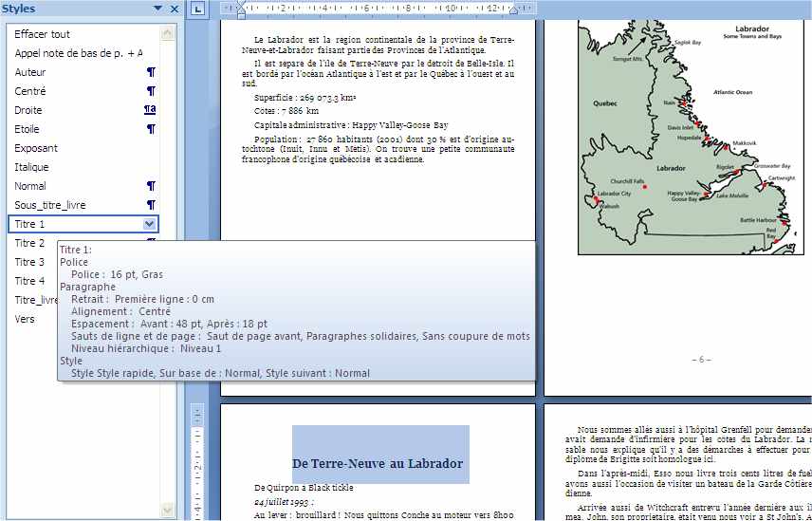Screen dimensions: 812x521
Task: Click linked style icon next to Droite
Action: pyautogui.click(x=150, y=110)
